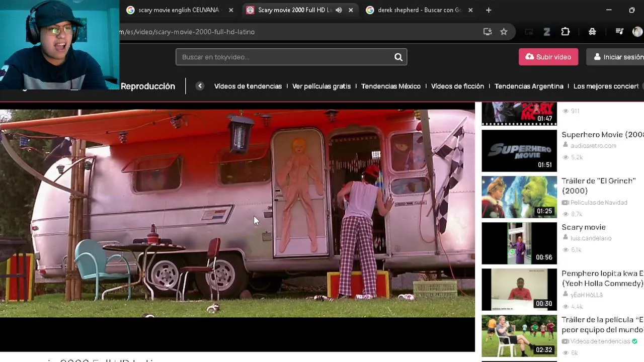Click the 6.1k views count

coord(577,250)
